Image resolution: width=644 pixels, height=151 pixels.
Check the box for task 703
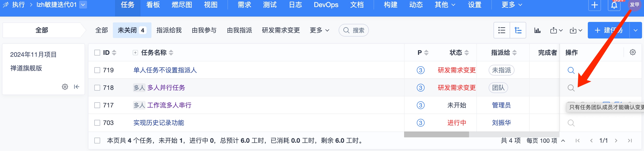click(97, 123)
